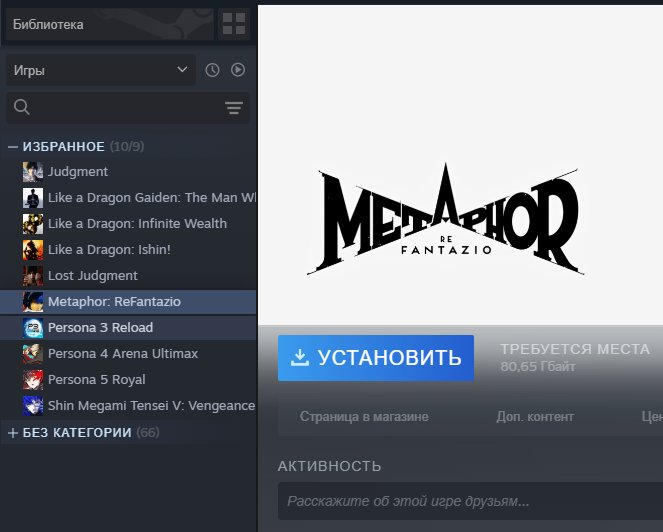Screen dimensions: 663x532
Task: Toggle ready-to-play filter icon
Action: pyautogui.click(x=238, y=70)
